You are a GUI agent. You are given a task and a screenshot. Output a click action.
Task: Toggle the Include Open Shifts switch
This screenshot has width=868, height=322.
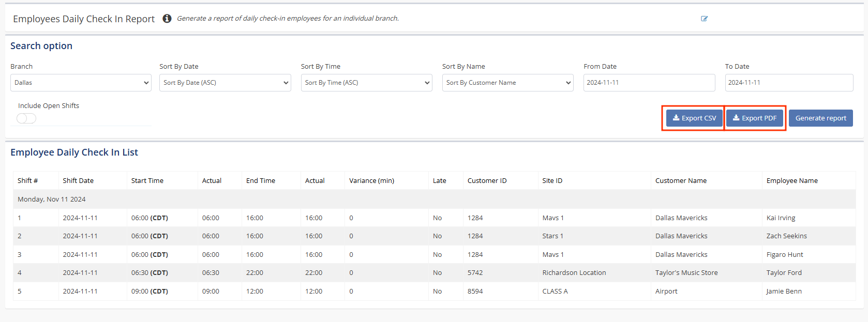26,118
